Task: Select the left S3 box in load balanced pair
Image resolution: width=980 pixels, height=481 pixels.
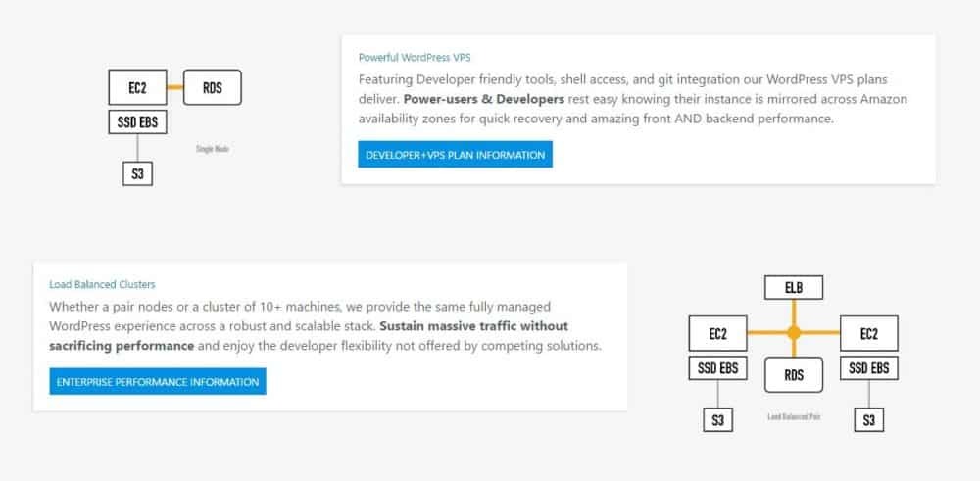Action: coord(718,419)
